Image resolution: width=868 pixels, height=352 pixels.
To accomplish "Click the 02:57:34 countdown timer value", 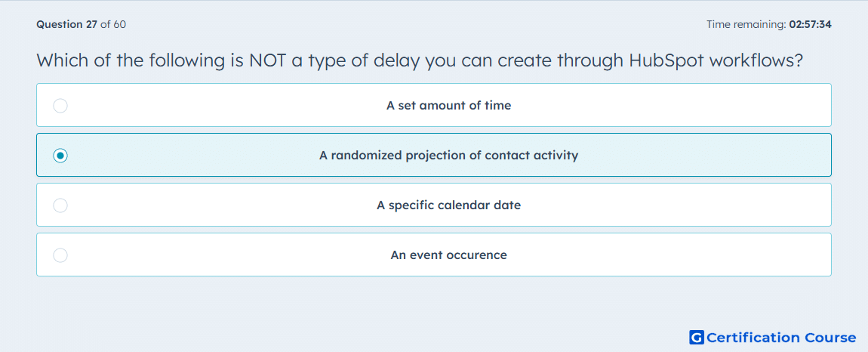I will pos(811,24).
